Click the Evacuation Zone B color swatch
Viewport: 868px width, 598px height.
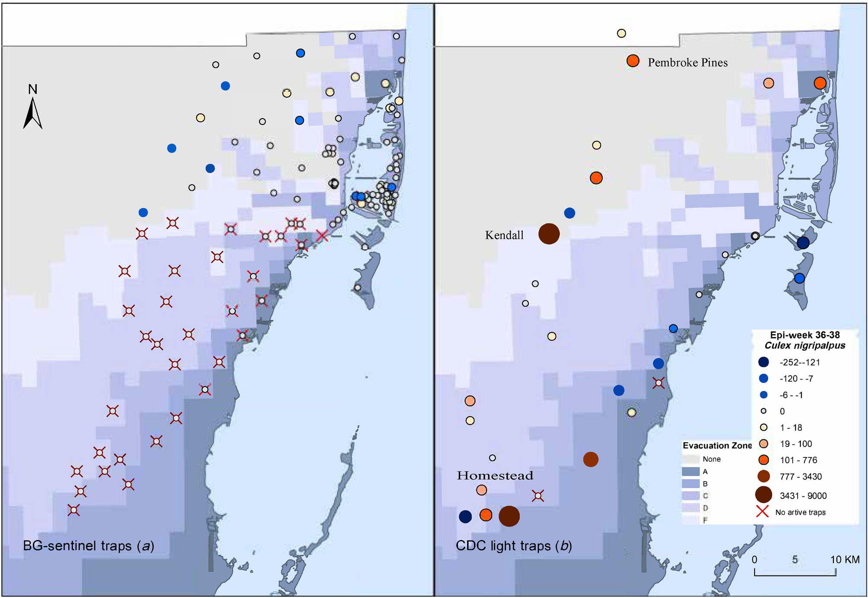click(691, 484)
